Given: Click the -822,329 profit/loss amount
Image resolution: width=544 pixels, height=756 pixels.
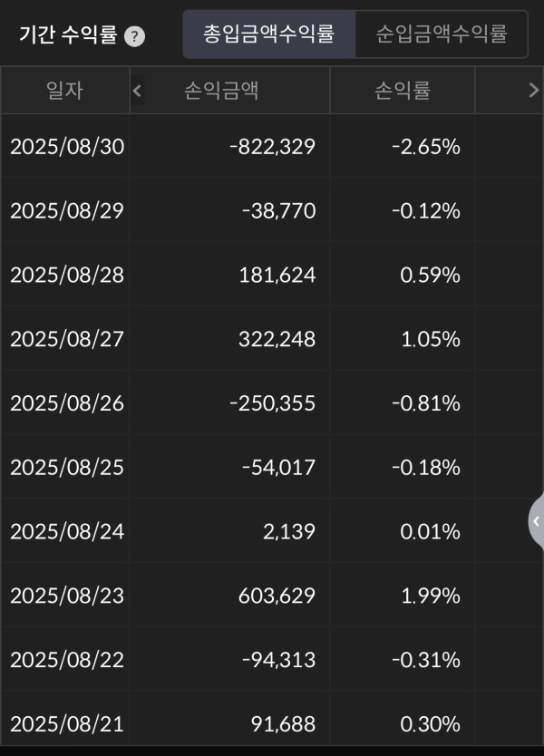Looking at the screenshot, I should tap(273, 147).
